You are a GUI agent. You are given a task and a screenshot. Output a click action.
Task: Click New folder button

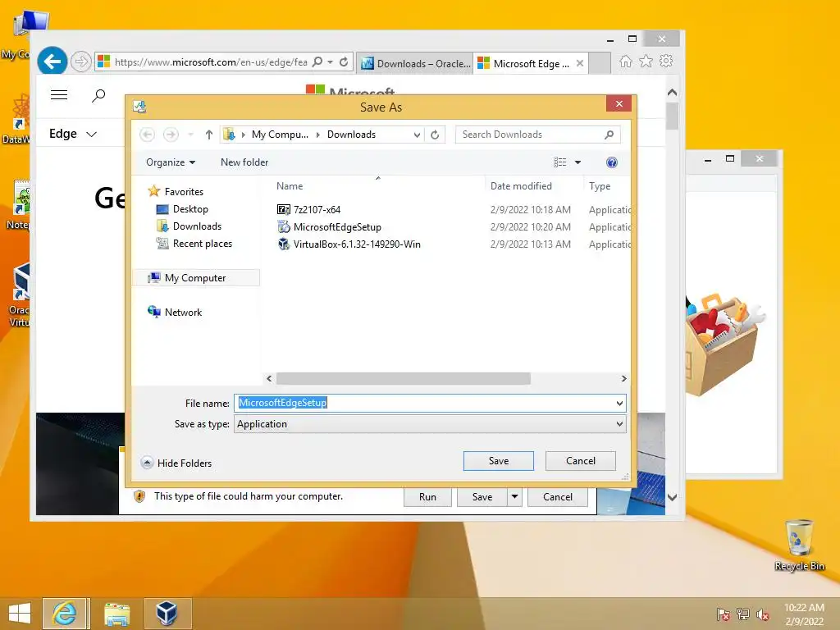(x=244, y=162)
